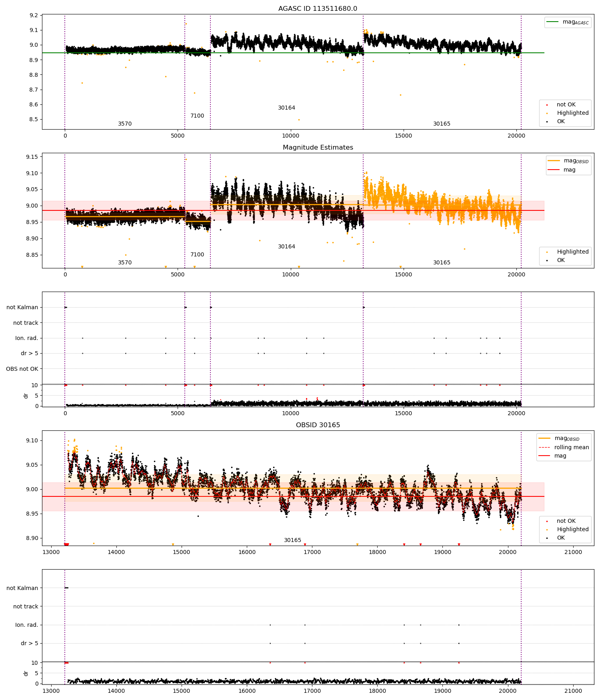The image size is (600, 700).
Task: Click 'dr > 5' label in the third panel
Action: [x=30, y=354]
